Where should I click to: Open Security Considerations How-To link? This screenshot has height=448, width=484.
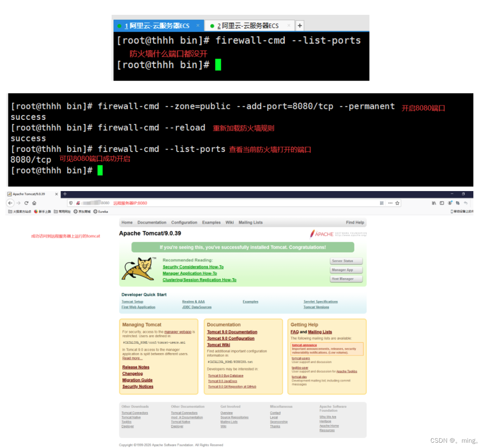point(193,267)
